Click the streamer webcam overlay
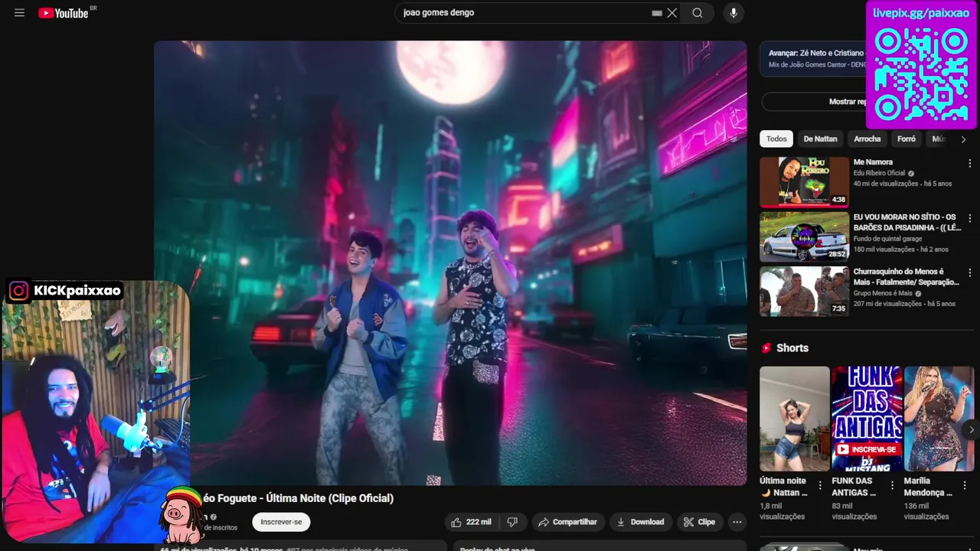 95,412
